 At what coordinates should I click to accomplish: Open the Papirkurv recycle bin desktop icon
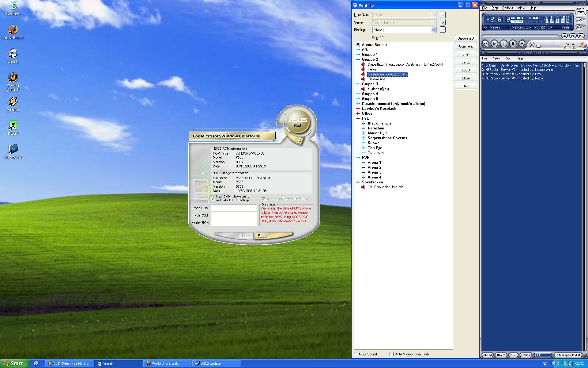(x=13, y=8)
